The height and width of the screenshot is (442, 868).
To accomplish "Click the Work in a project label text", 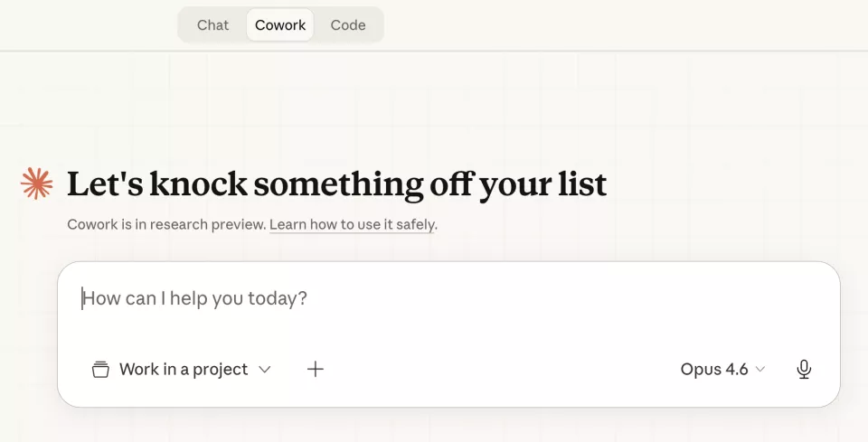I will [184, 369].
